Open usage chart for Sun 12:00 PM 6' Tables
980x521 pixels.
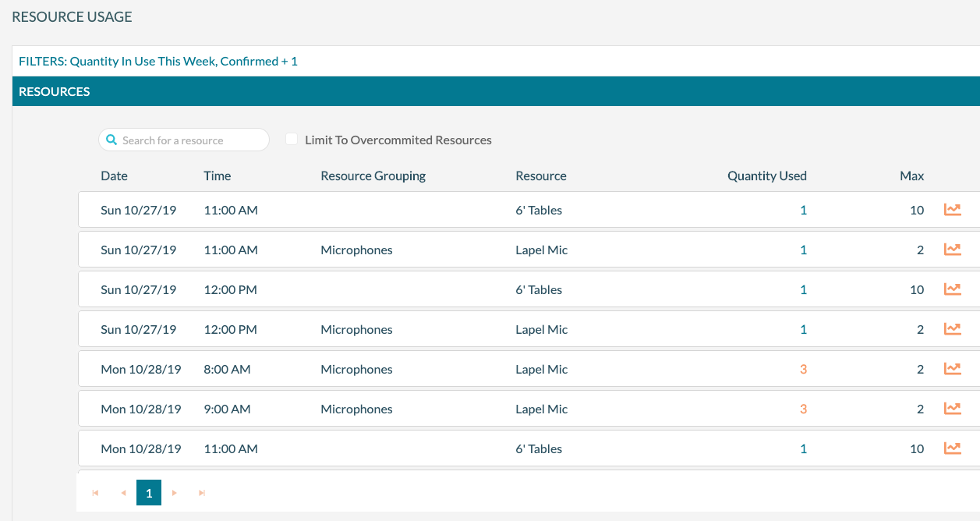(x=952, y=289)
